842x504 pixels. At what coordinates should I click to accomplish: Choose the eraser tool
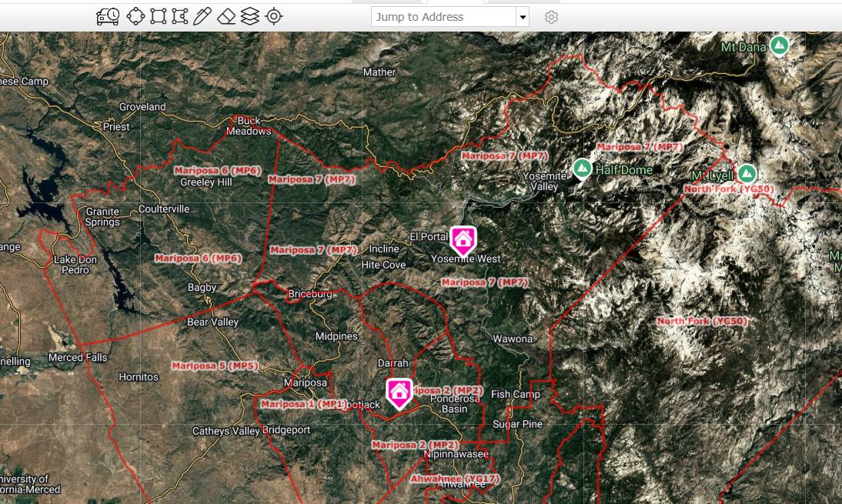pyautogui.click(x=226, y=16)
